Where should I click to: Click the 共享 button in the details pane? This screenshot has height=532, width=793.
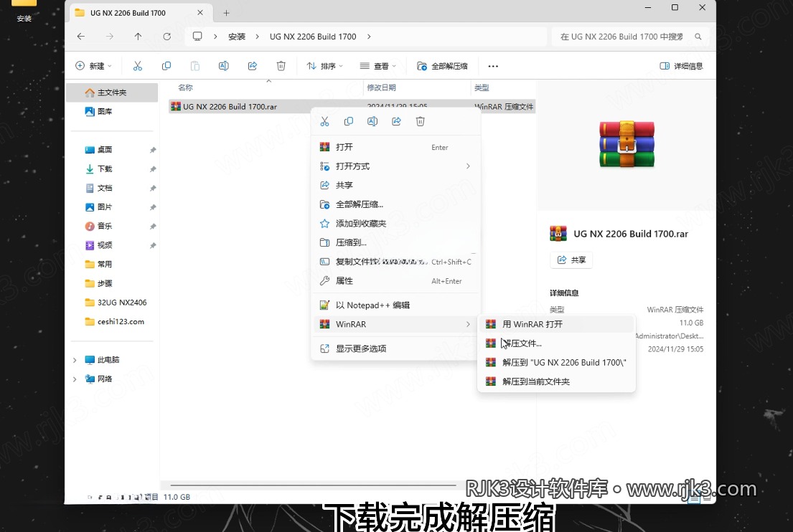click(x=571, y=260)
